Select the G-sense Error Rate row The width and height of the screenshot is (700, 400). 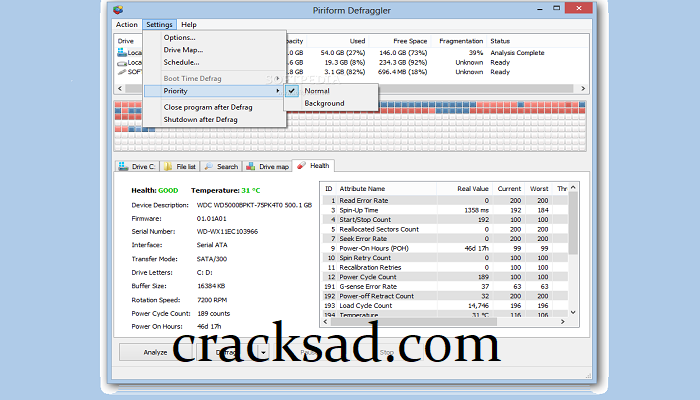(x=445, y=287)
